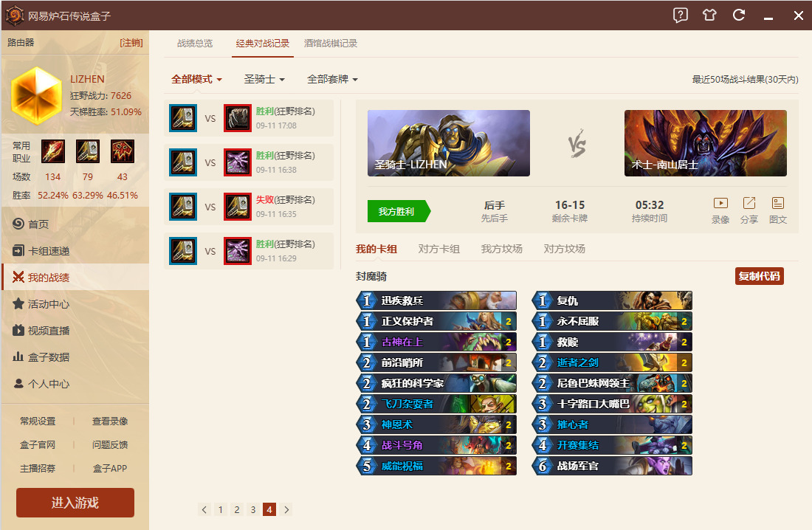
Task: Click the [注销] logout link
Action: [x=131, y=43]
